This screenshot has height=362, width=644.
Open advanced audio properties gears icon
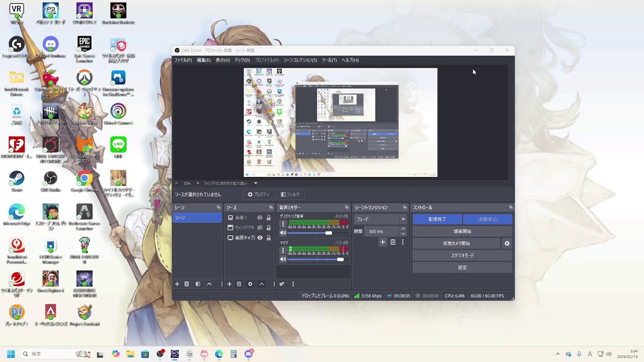click(x=282, y=284)
